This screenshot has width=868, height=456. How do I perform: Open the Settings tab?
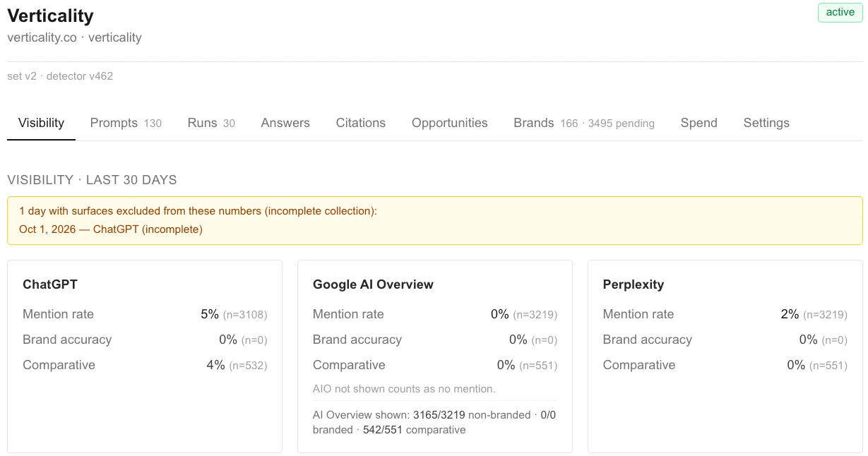click(766, 123)
